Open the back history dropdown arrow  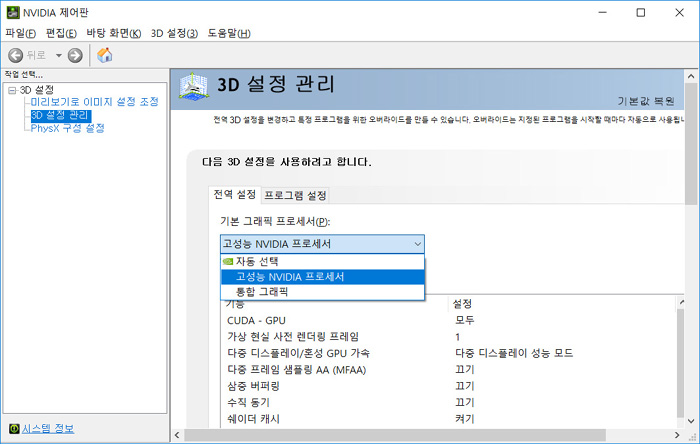click(x=58, y=55)
